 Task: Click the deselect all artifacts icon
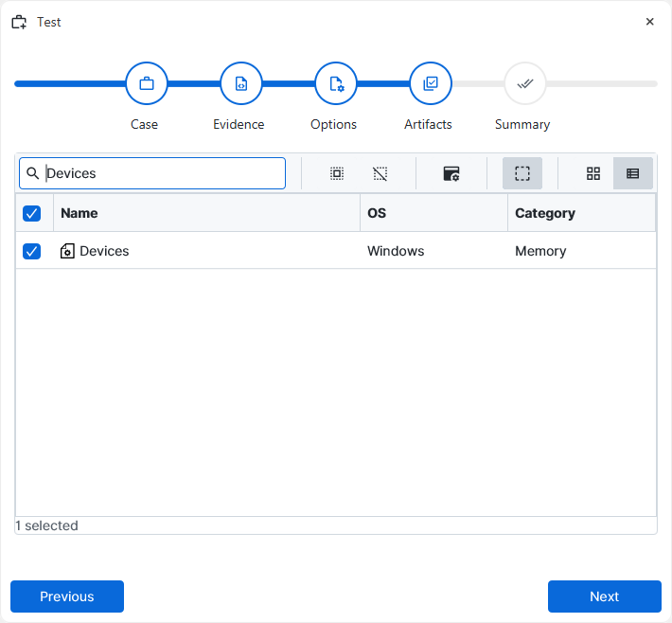click(380, 173)
